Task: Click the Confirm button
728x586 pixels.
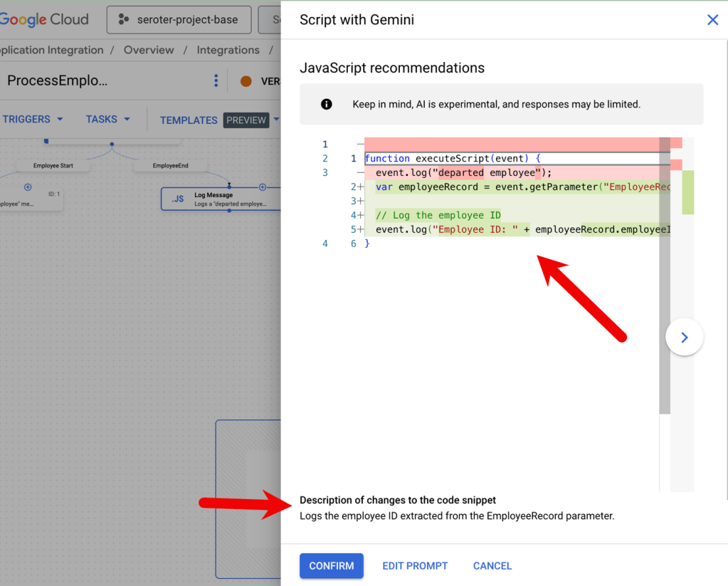Action: [x=332, y=566]
